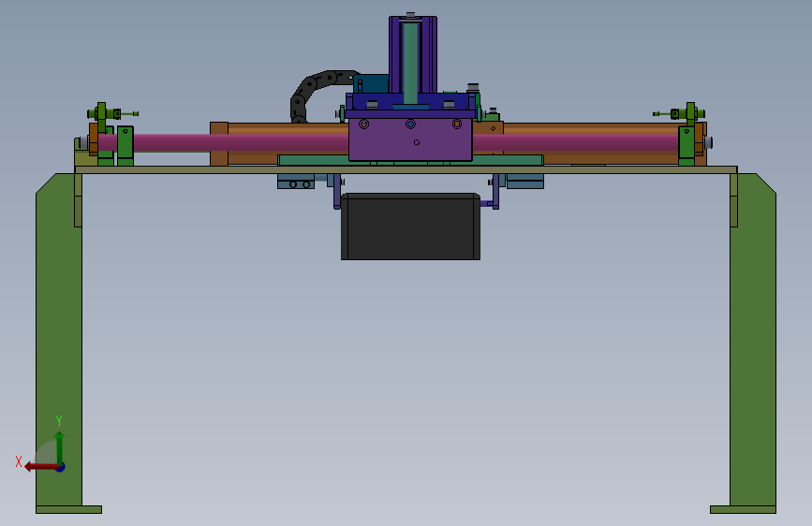Select the purple carriage block
The height and width of the screenshot is (526, 812).
click(410, 139)
